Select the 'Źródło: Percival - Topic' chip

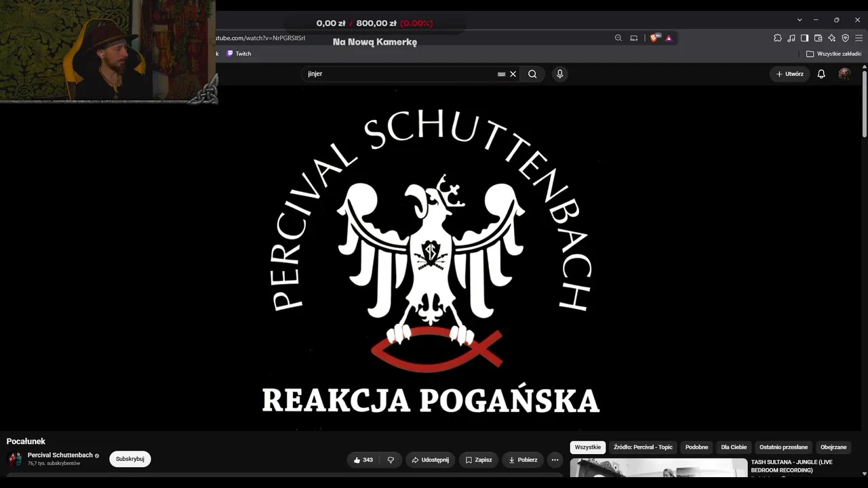643,447
